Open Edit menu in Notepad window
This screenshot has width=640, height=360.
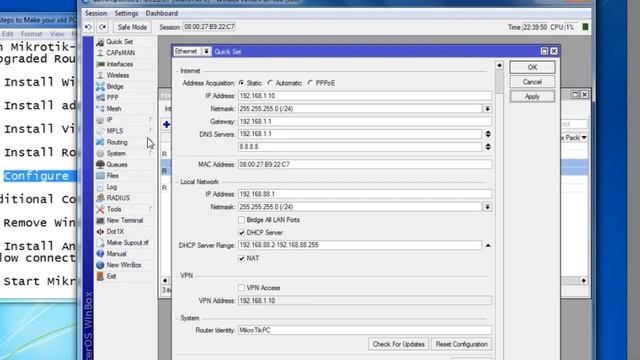pos(8,34)
